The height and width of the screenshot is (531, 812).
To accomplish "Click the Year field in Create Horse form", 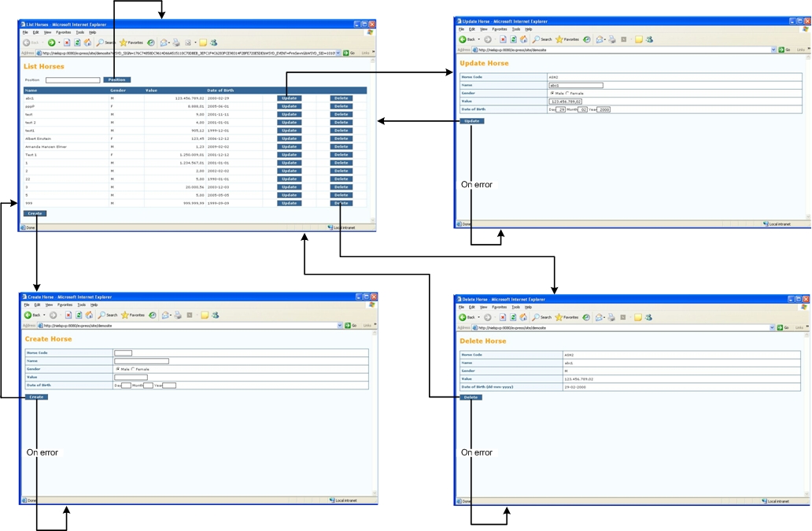I will (x=169, y=385).
